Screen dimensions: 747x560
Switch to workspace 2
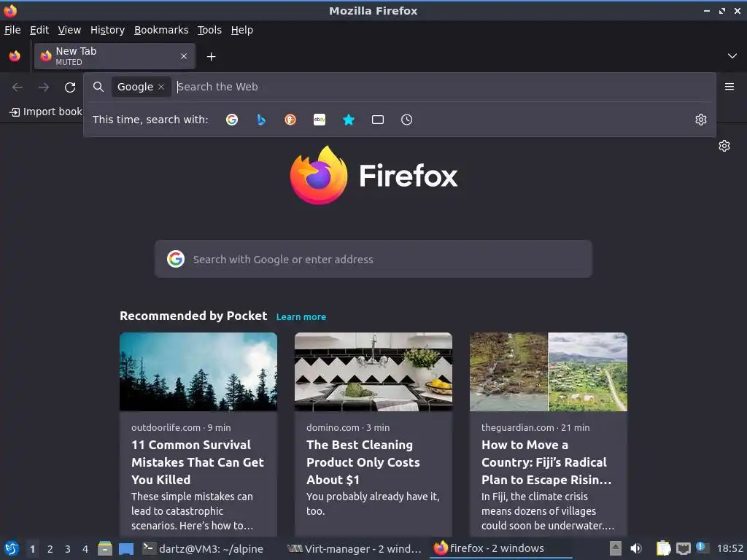pos(50,549)
